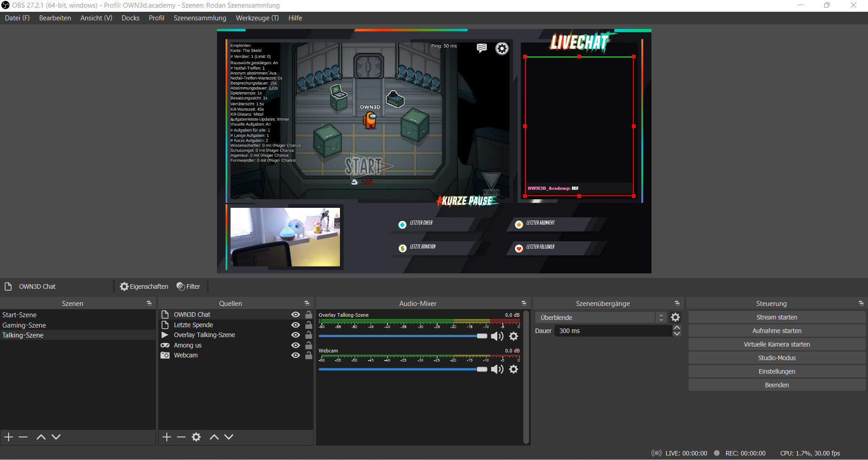The image size is (868, 460).
Task: Expand the transition selector arrows
Action: pos(661,317)
